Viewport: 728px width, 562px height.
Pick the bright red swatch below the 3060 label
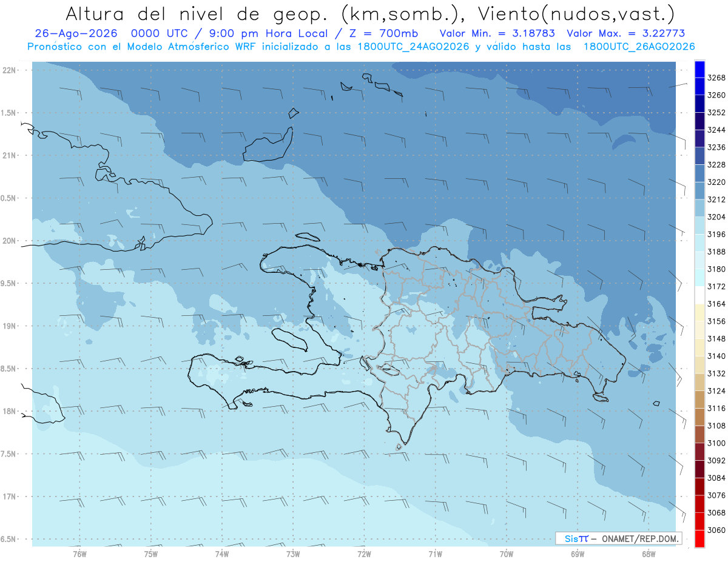point(699,538)
